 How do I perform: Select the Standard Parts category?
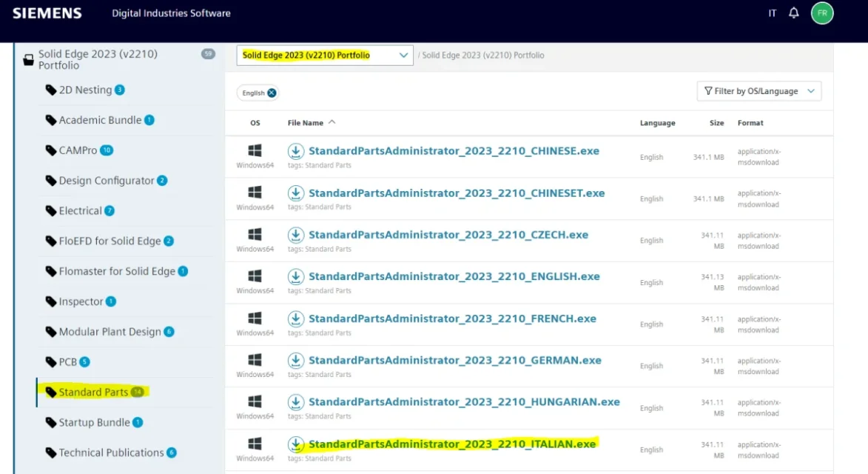click(x=93, y=392)
